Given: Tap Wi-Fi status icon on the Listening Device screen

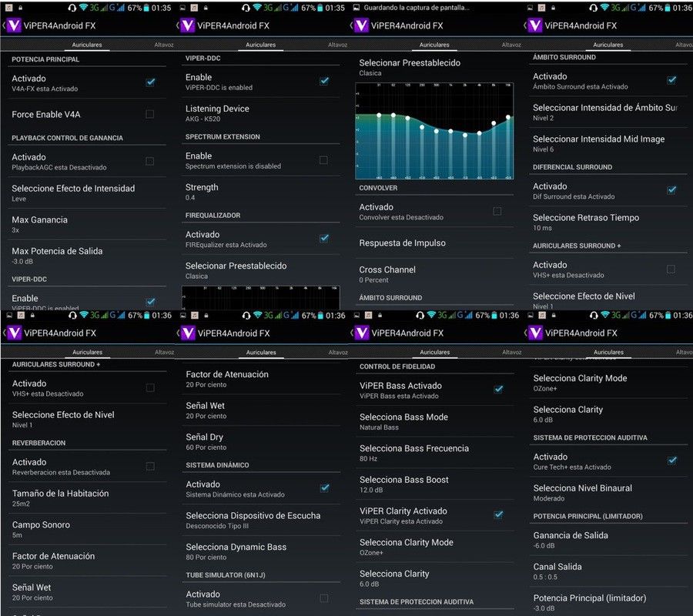Looking at the screenshot, I should (x=257, y=8).
